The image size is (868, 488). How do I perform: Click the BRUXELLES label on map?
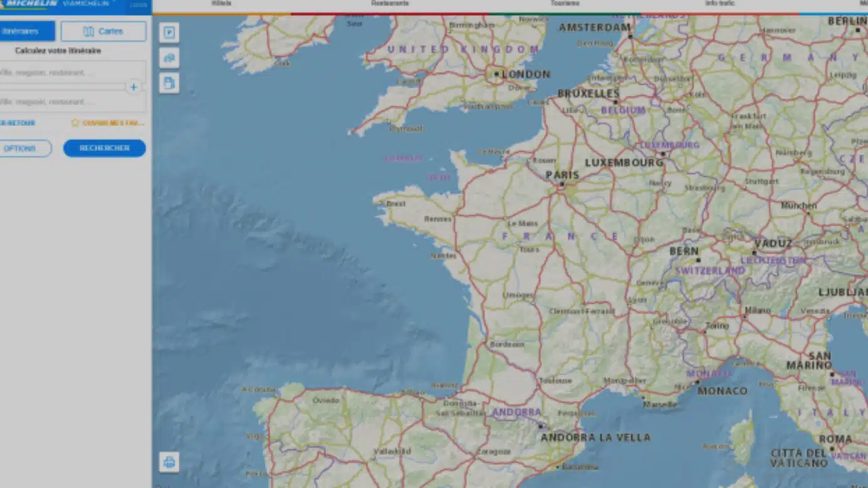pos(588,93)
